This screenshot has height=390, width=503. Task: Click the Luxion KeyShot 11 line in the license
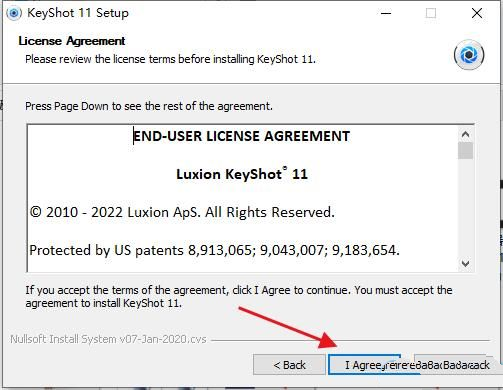[x=242, y=174]
